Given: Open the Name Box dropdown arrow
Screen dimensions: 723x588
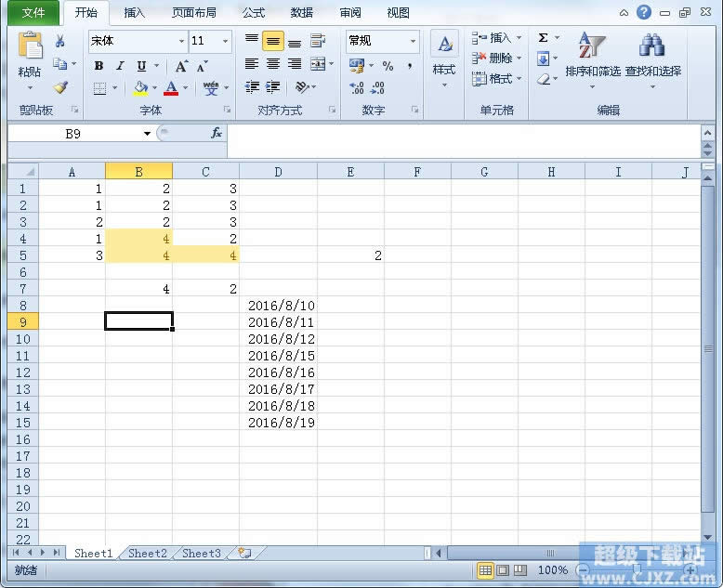Looking at the screenshot, I should click(x=147, y=134).
